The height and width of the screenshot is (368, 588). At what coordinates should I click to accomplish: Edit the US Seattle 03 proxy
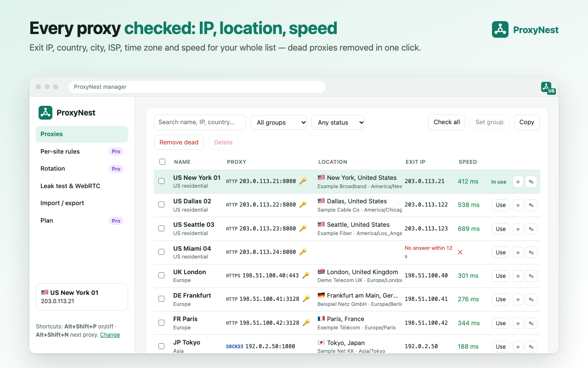pyautogui.click(x=531, y=229)
